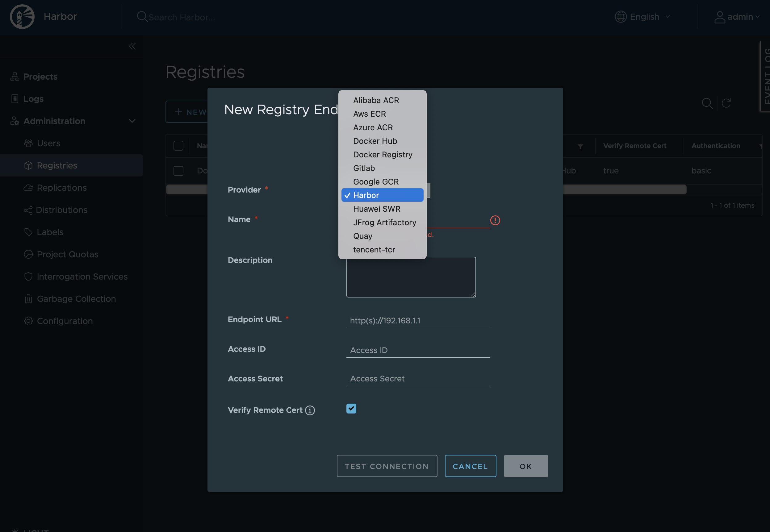
Task: Click the Distributions share icon
Action: click(28, 210)
